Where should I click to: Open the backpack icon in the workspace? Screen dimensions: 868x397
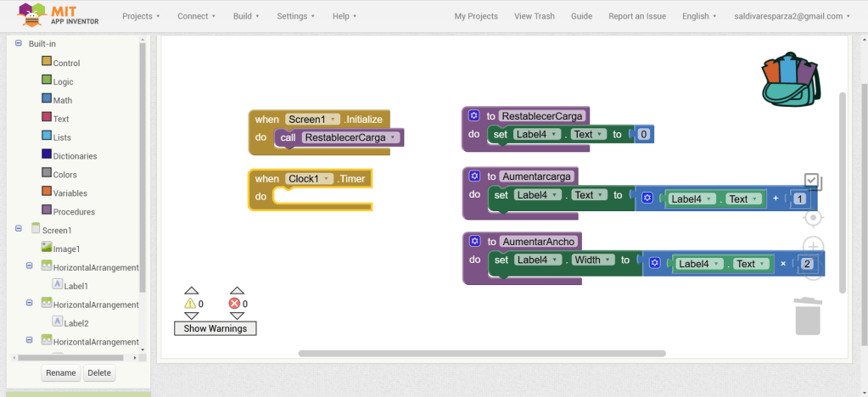(791, 79)
